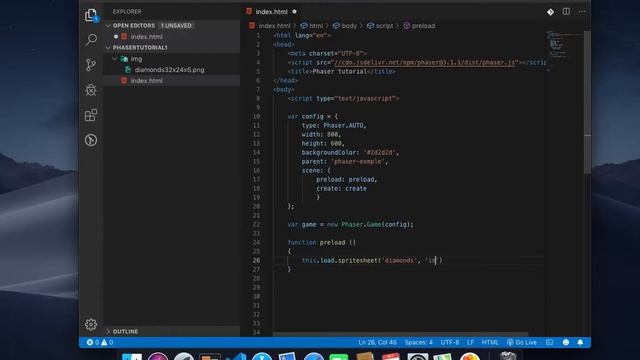This screenshot has height=360, width=640.
Task: Start the Go Live server
Action: tap(522, 342)
